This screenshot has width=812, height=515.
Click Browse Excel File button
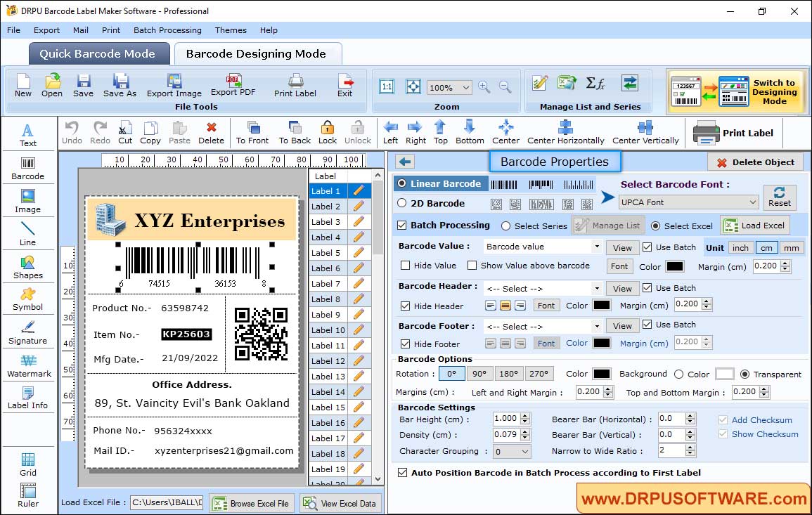[252, 503]
